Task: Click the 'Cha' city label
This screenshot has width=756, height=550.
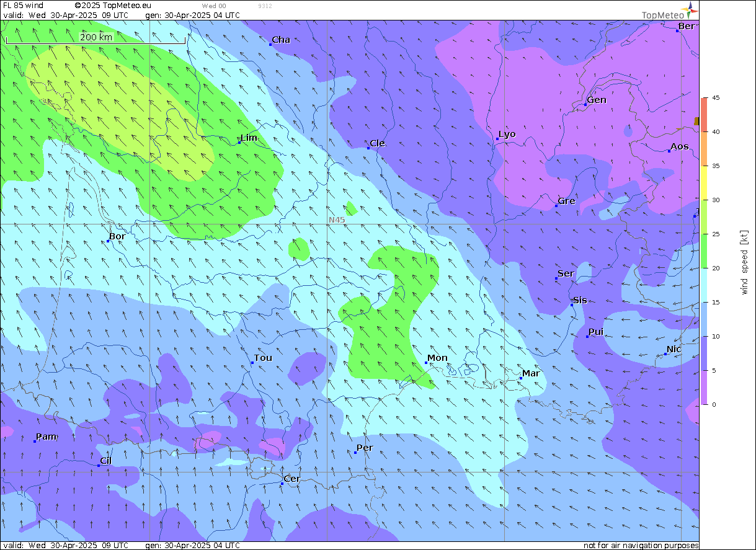Action: [x=281, y=40]
